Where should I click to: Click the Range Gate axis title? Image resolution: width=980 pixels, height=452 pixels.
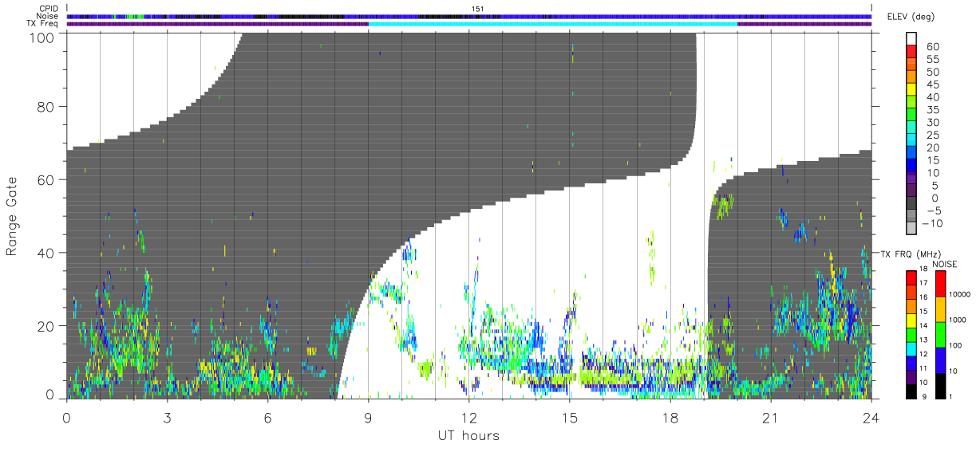[x=12, y=215]
